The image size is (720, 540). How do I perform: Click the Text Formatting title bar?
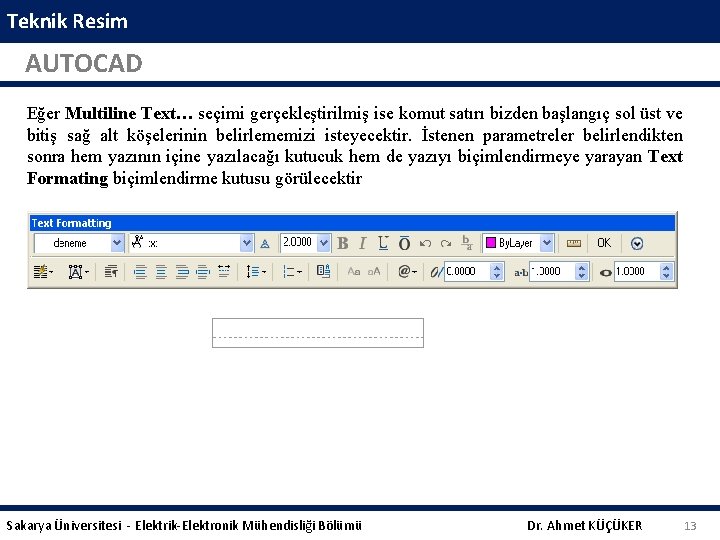coord(353,223)
